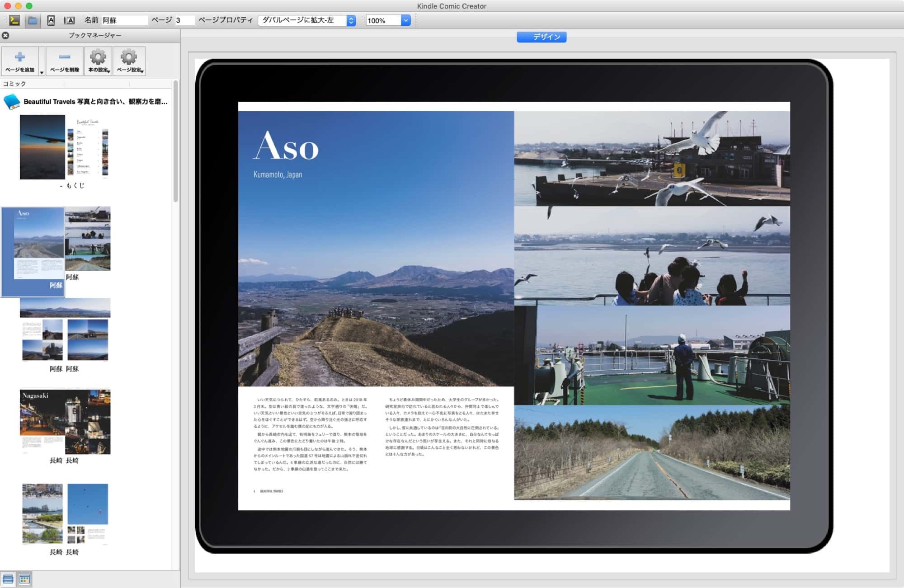Close the ブックマネージャー panel

coord(5,35)
